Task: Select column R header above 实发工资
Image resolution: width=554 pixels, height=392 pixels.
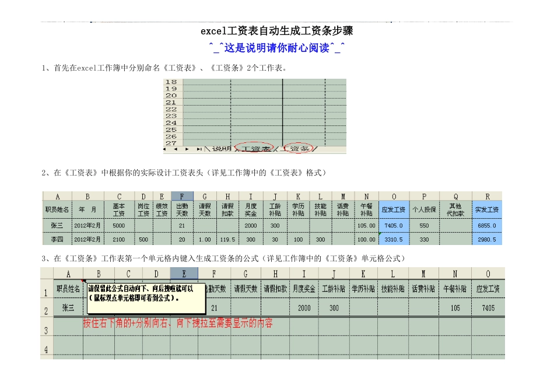Action: [486, 197]
